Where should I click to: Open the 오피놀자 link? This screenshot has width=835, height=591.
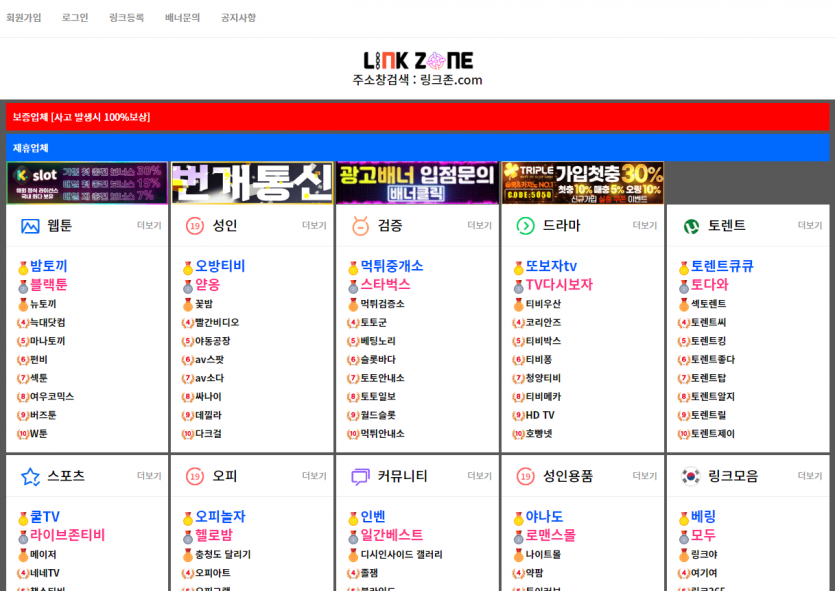[x=220, y=516]
